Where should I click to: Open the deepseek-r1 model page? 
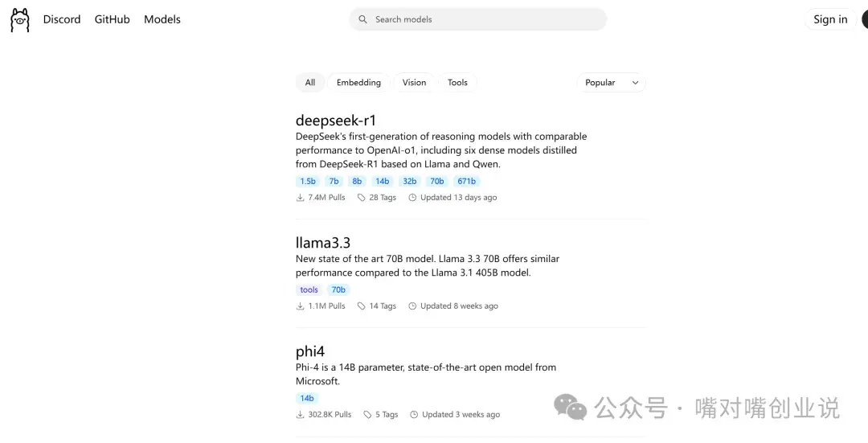pyautogui.click(x=336, y=120)
